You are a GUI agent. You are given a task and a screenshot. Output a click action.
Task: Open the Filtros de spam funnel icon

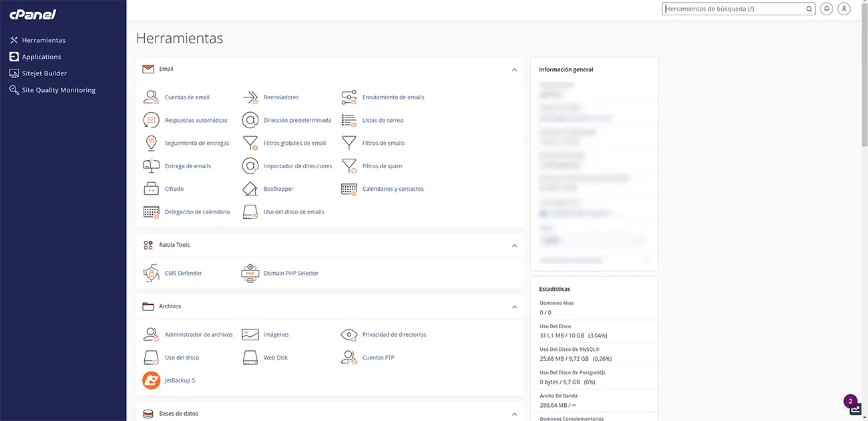click(349, 166)
